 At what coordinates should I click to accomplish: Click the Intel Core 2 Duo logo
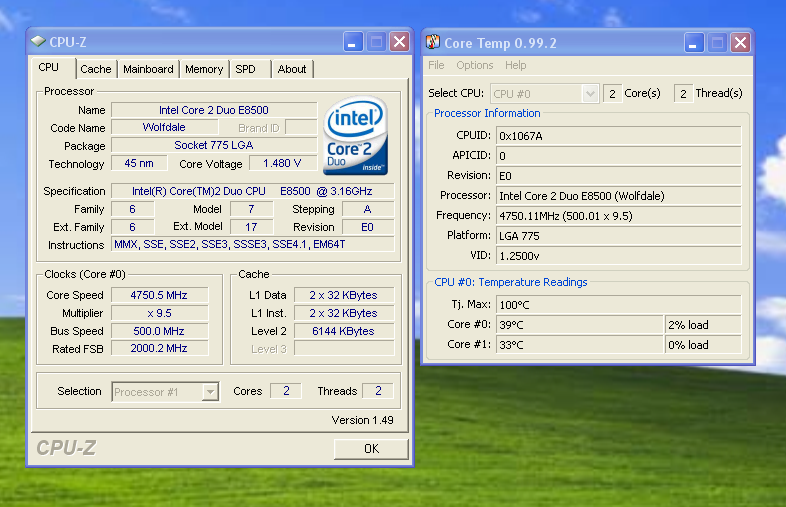pyautogui.click(x=355, y=136)
